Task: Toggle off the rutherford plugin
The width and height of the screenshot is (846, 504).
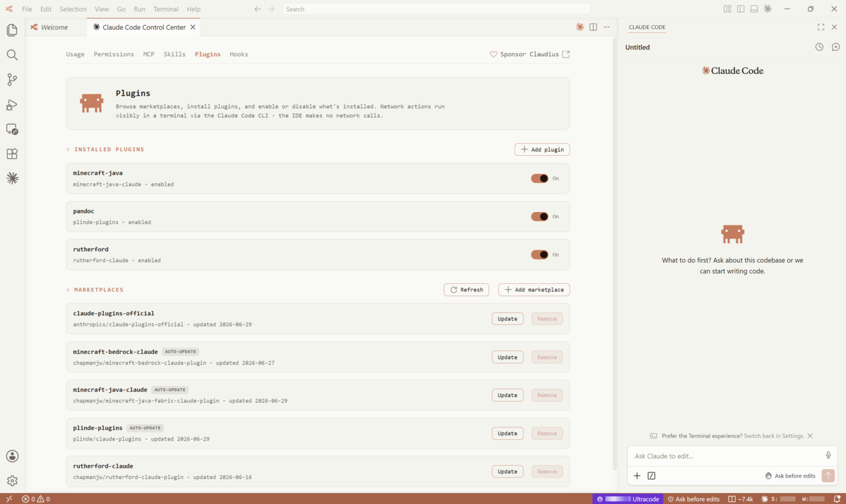Action: pos(540,254)
